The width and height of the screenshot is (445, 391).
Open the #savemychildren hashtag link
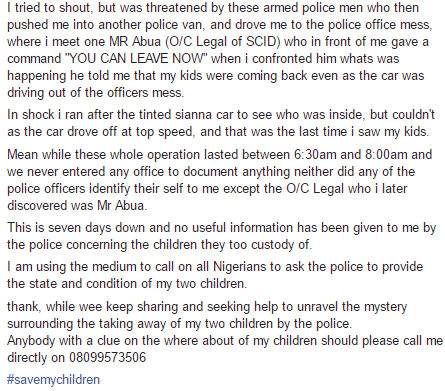pos(53,380)
